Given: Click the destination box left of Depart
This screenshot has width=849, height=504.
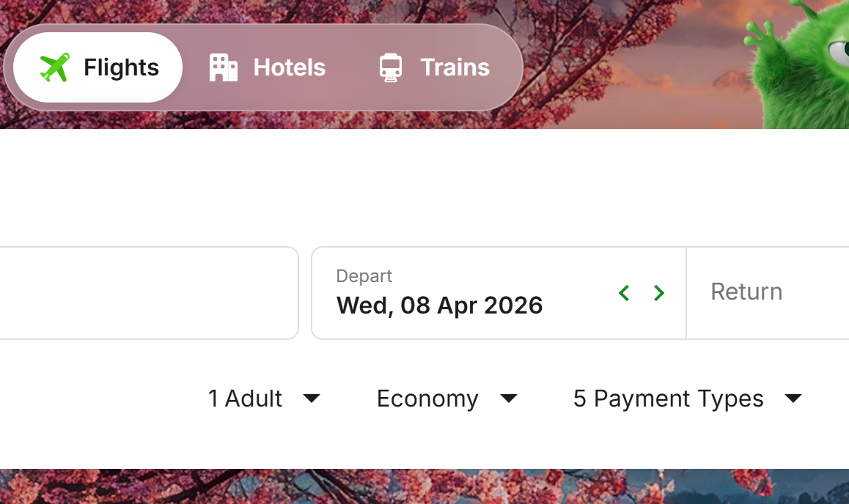Looking at the screenshot, I should (147, 293).
